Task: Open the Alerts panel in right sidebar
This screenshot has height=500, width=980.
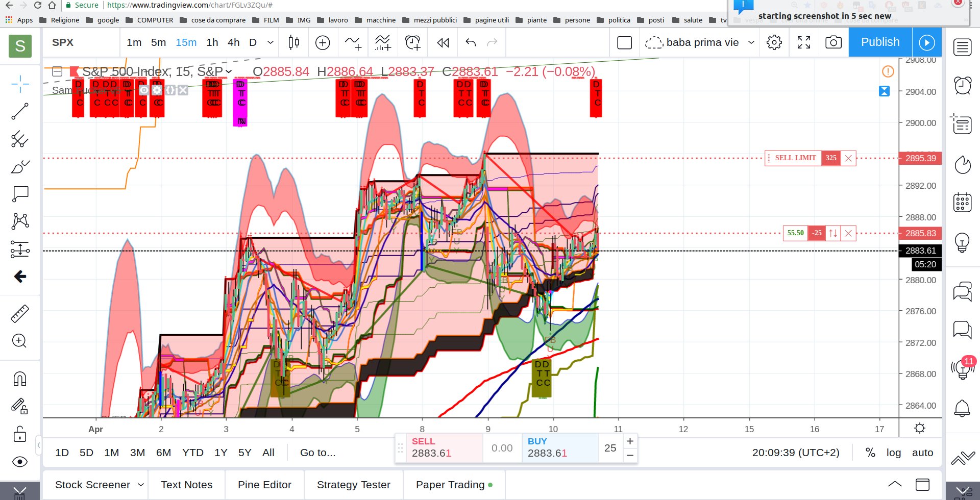Action: pos(963,85)
